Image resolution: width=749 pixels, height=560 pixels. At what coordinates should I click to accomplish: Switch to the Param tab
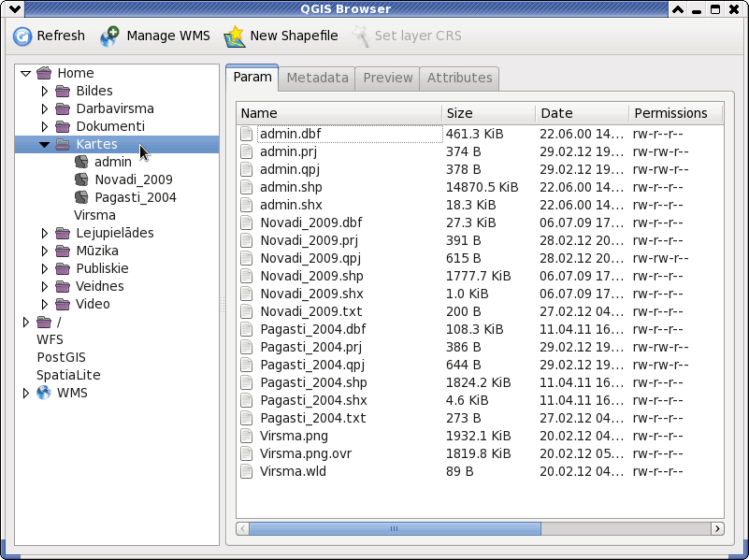pos(252,78)
